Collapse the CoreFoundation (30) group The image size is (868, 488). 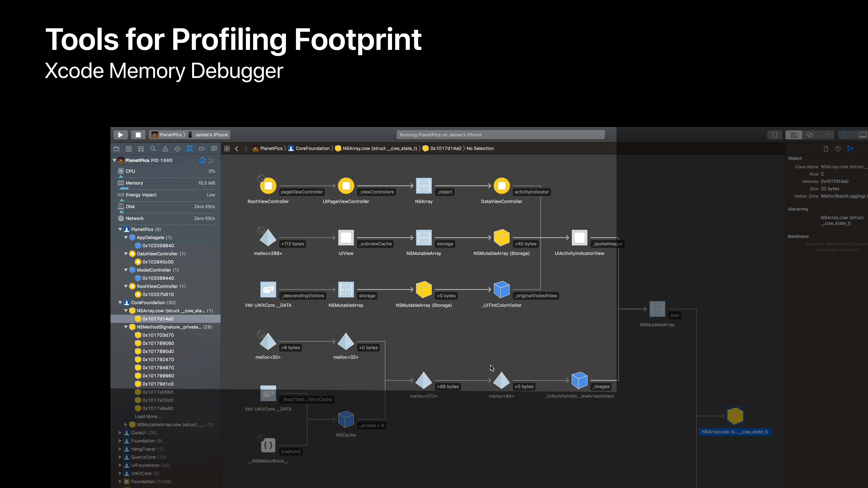120,302
